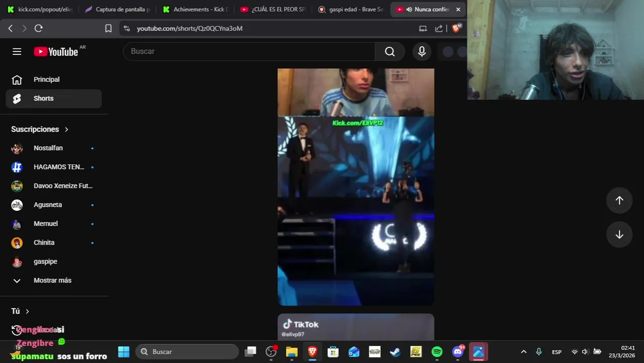Click the ESP language indicator
This screenshot has width=644, height=363.
(x=557, y=352)
